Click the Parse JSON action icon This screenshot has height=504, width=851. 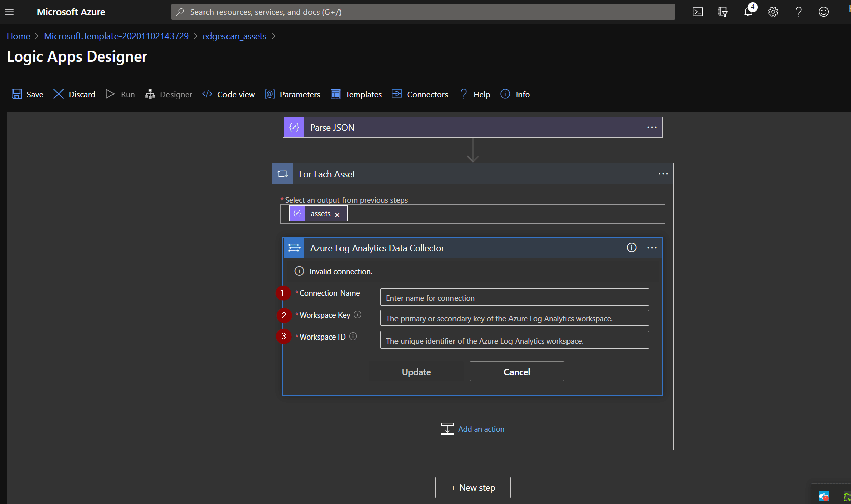point(294,128)
